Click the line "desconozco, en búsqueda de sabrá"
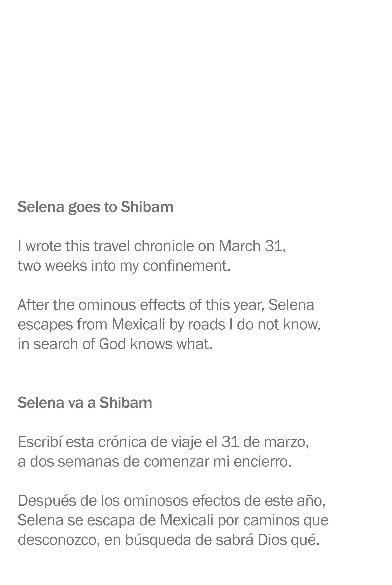Screen dimensions: 392x585 click(x=168, y=539)
